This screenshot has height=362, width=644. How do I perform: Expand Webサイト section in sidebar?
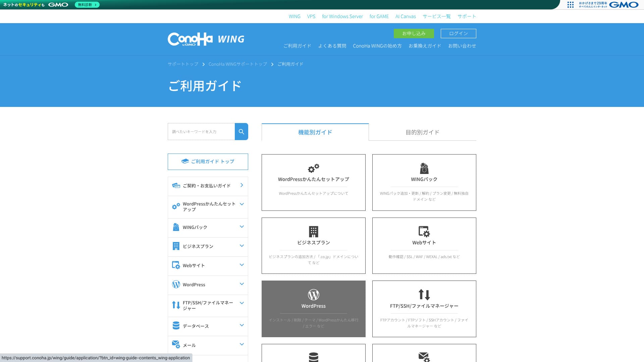pyautogui.click(x=241, y=265)
